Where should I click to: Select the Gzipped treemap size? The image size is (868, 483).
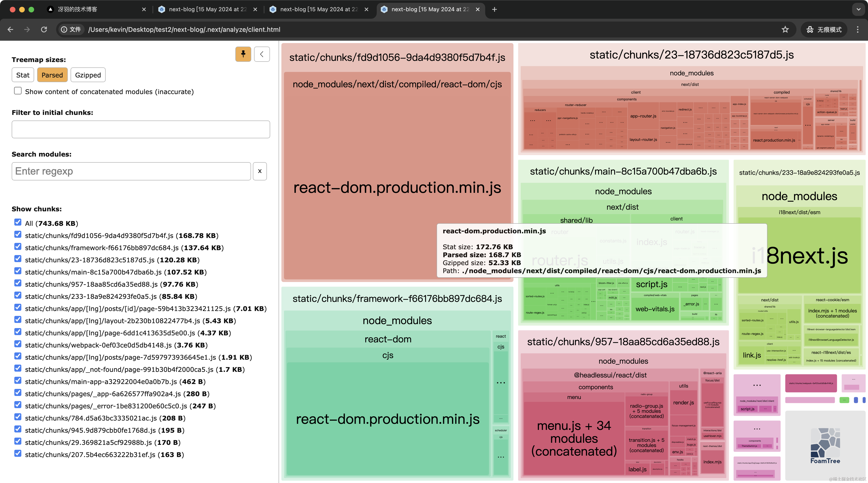[x=88, y=75]
